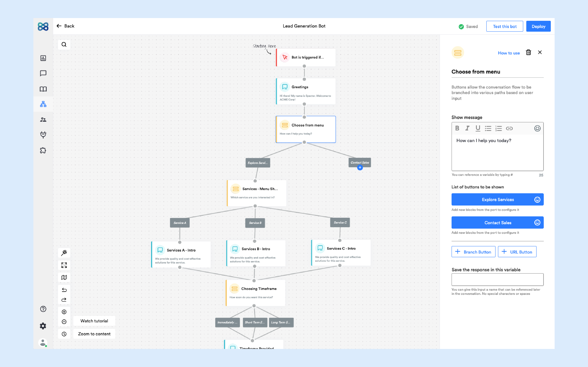Image resolution: width=588 pixels, height=367 pixels.
Task: Open emoji picker in Show message toolbar
Action: click(537, 128)
